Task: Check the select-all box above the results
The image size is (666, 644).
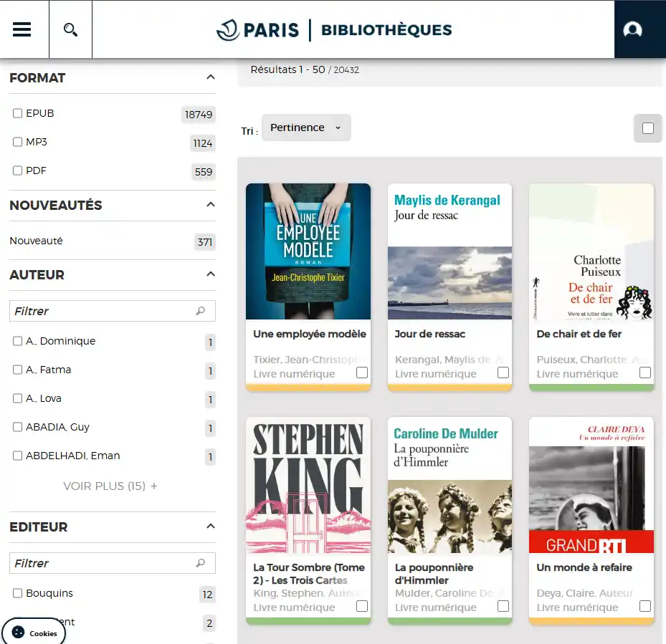Action: coord(648,128)
